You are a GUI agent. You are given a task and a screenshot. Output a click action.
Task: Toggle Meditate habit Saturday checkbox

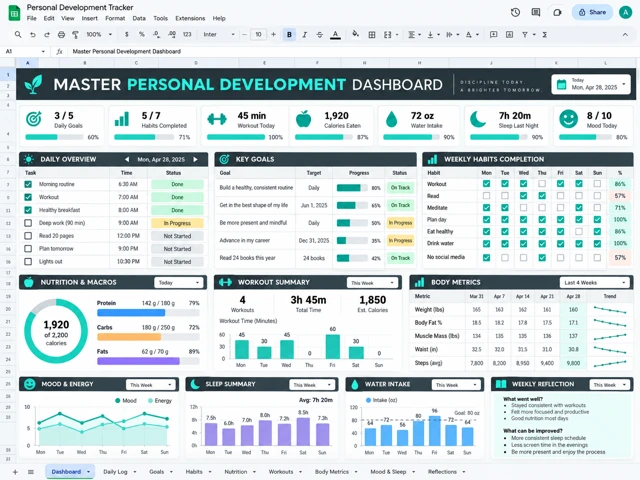point(579,207)
